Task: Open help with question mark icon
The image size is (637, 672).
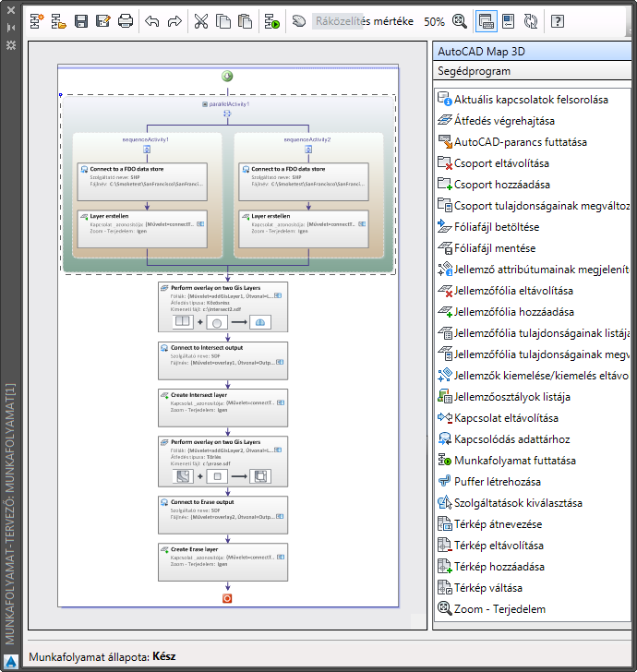Action: (x=558, y=21)
